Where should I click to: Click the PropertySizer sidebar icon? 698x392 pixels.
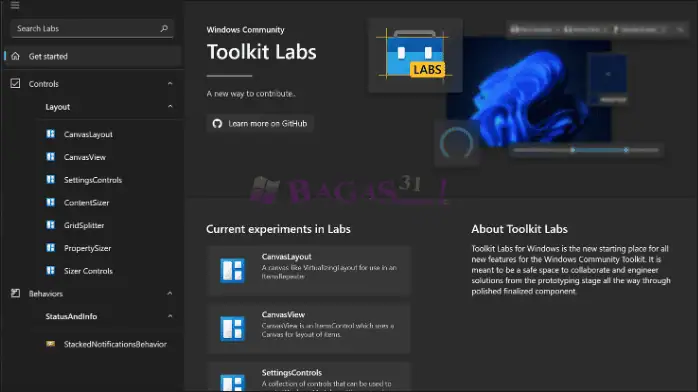pyautogui.click(x=51, y=248)
